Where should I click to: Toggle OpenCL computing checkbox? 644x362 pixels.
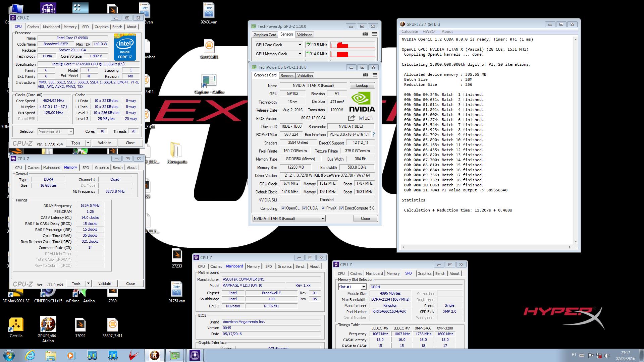pyautogui.click(x=283, y=208)
